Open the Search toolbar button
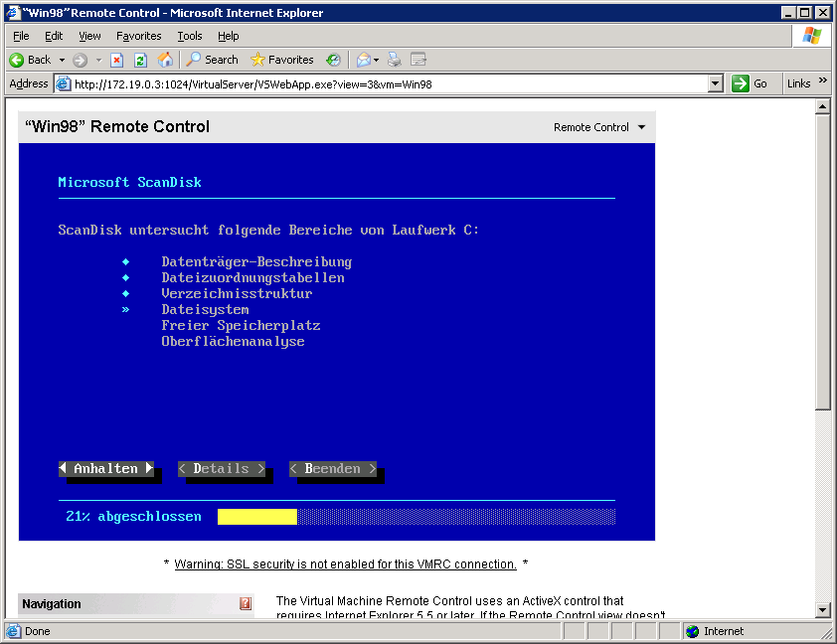The width and height of the screenshot is (837, 644). pos(212,60)
